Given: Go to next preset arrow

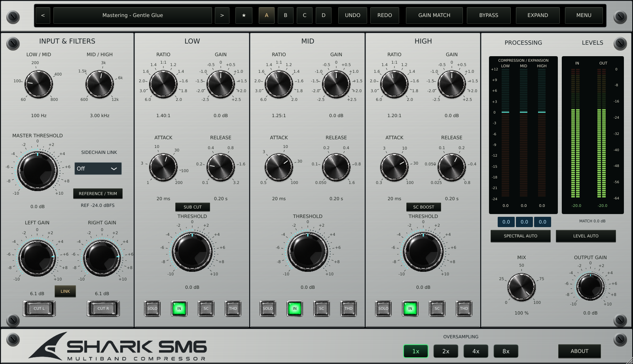Looking at the screenshot, I should pos(222,15).
